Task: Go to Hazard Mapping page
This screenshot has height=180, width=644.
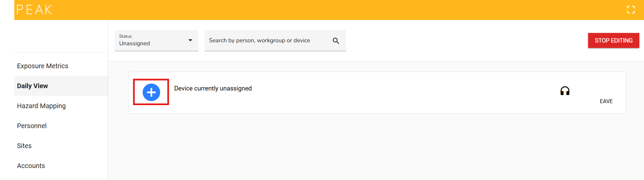Action: pyautogui.click(x=61, y=106)
